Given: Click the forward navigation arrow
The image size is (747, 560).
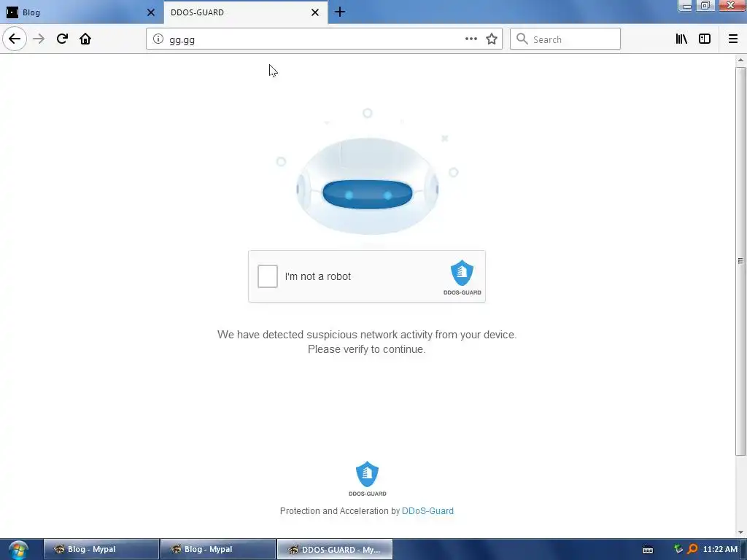Looking at the screenshot, I should (x=39, y=39).
